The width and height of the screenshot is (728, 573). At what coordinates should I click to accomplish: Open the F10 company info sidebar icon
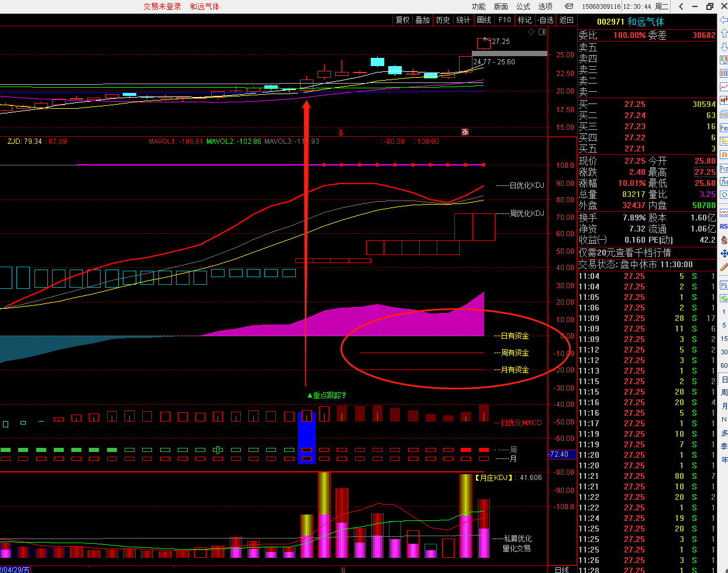click(x=724, y=127)
